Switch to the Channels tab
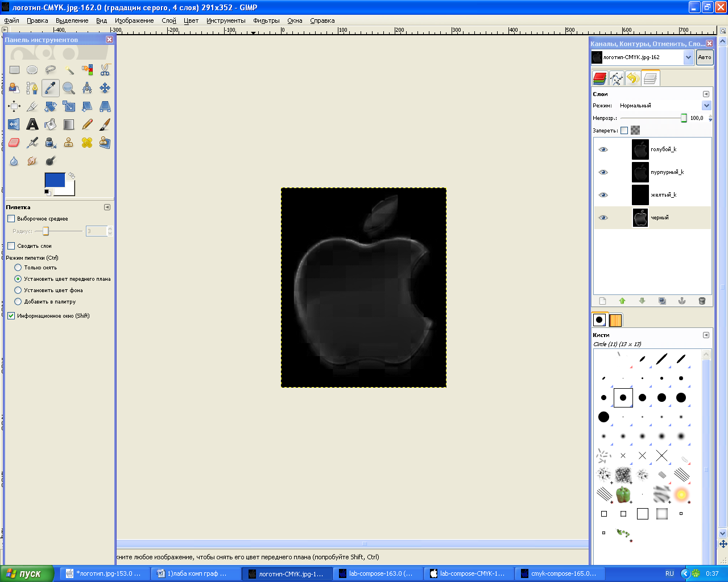 pos(599,78)
